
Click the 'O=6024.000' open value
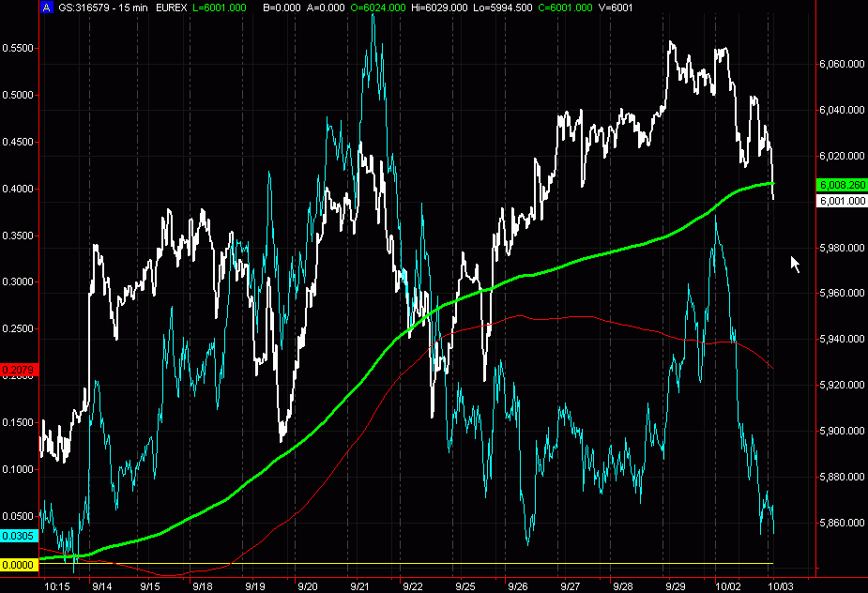pos(378,8)
